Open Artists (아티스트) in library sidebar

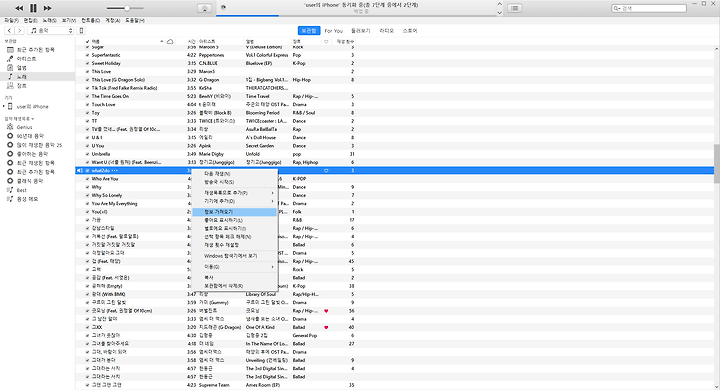26,59
